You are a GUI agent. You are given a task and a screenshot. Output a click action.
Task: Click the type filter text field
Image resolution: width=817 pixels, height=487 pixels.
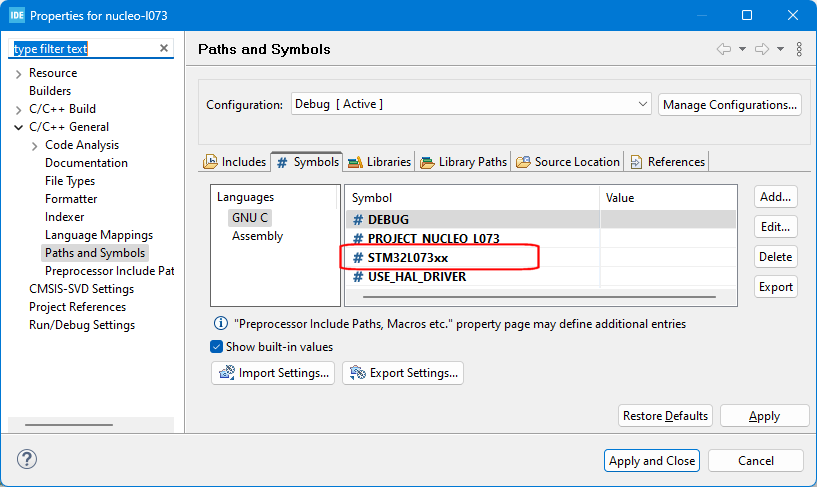pyautogui.click(x=84, y=49)
